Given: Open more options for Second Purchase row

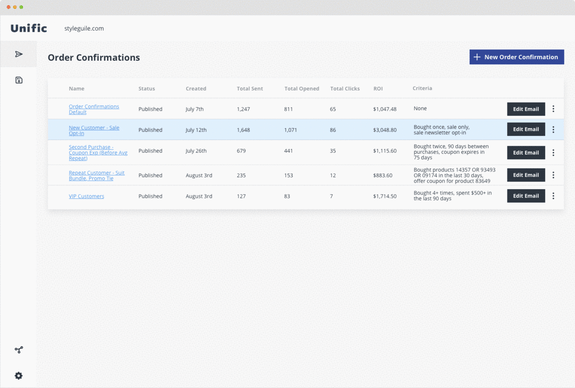Looking at the screenshot, I should 553,153.
